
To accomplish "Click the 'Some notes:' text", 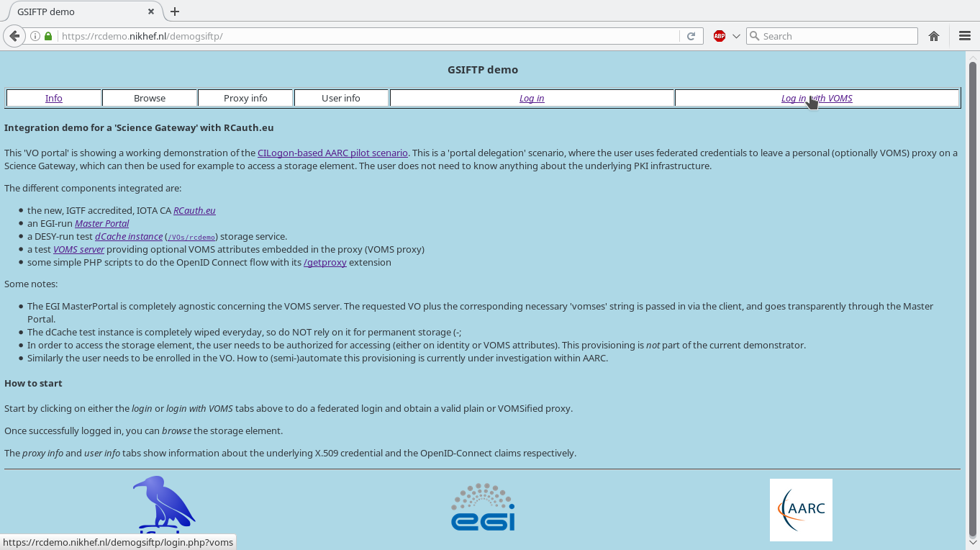I will click(30, 284).
